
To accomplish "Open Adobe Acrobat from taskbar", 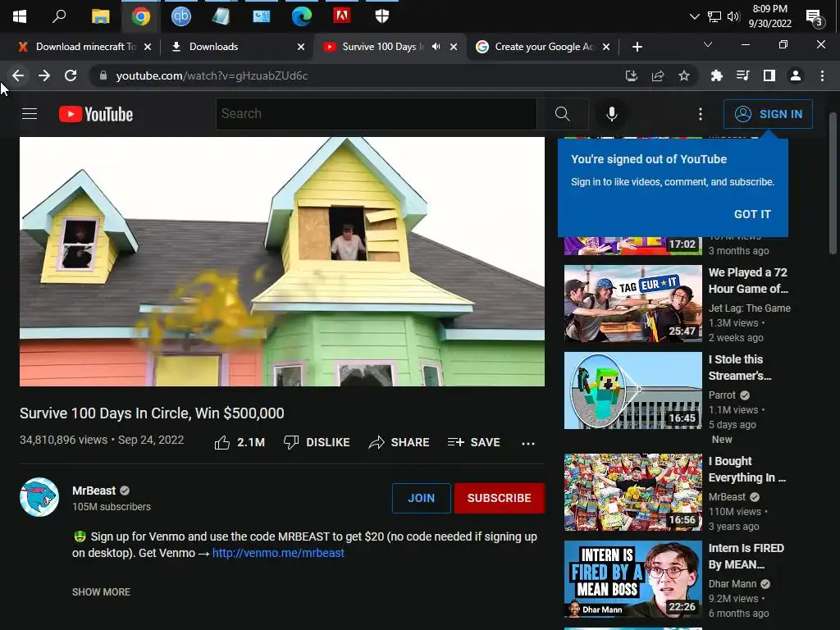I will pyautogui.click(x=342, y=16).
